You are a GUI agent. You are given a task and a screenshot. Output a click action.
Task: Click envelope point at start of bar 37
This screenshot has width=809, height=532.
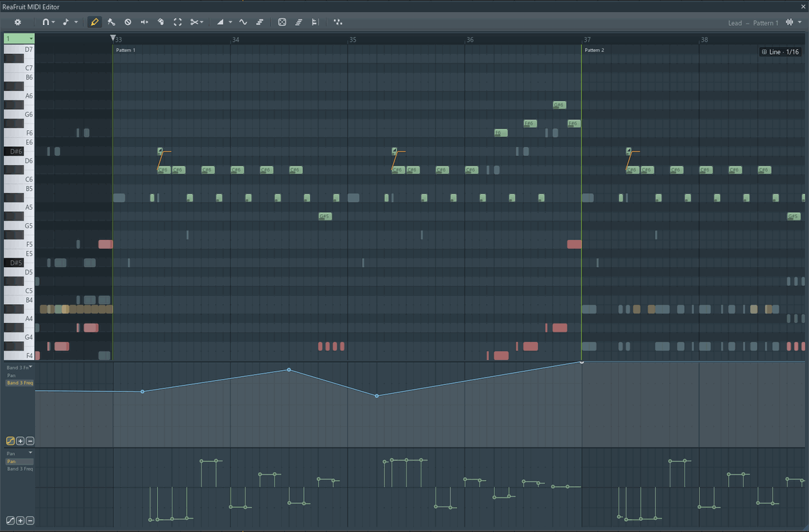(x=582, y=362)
